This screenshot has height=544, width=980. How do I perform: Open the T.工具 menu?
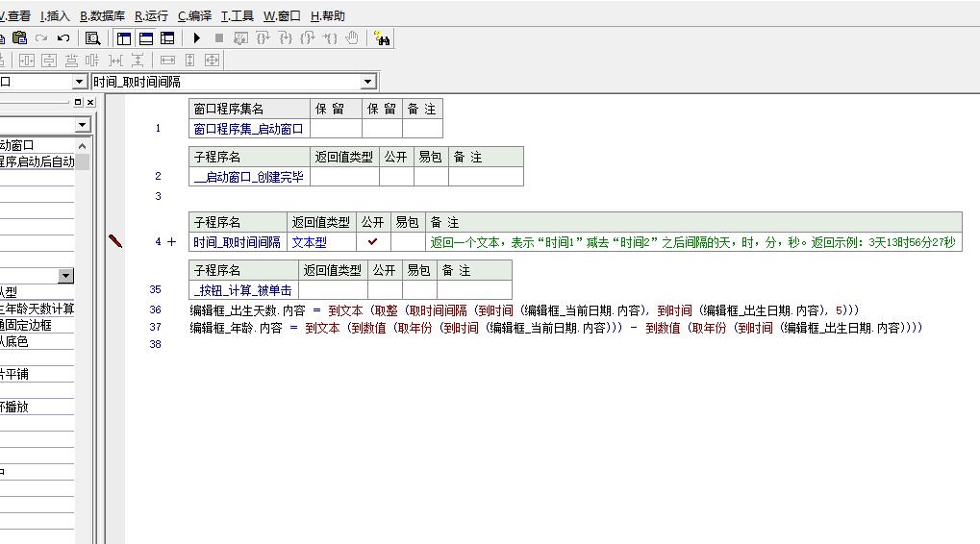point(237,16)
